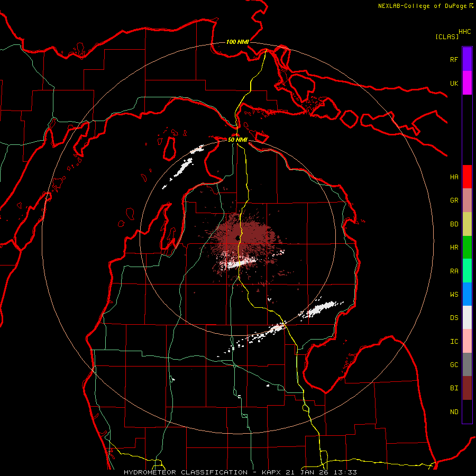Click the NEXLAB-College of DuPage credit text
The width and height of the screenshot is (476, 476).
click(x=422, y=6)
